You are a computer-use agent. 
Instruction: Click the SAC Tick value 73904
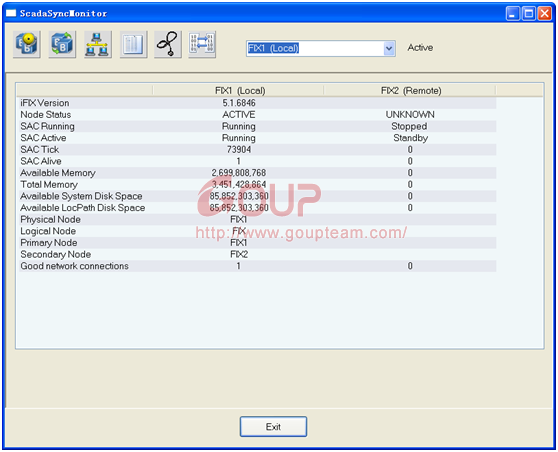tap(239, 149)
